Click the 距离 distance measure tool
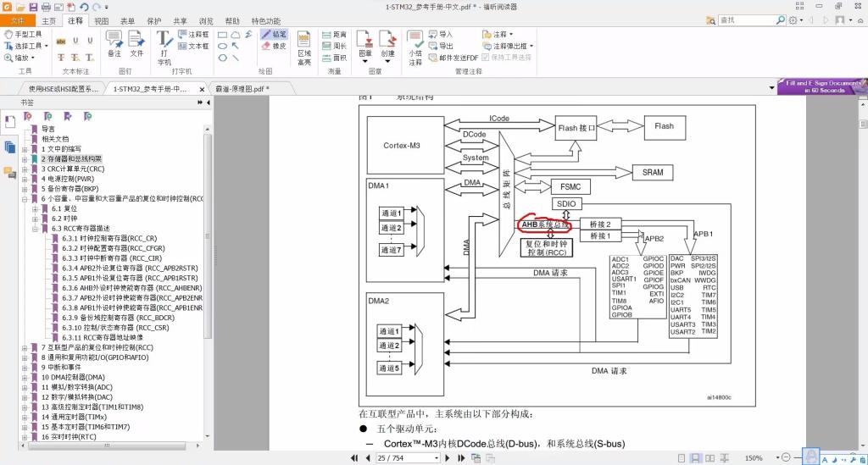The width and height of the screenshot is (868, 465). 334,35
